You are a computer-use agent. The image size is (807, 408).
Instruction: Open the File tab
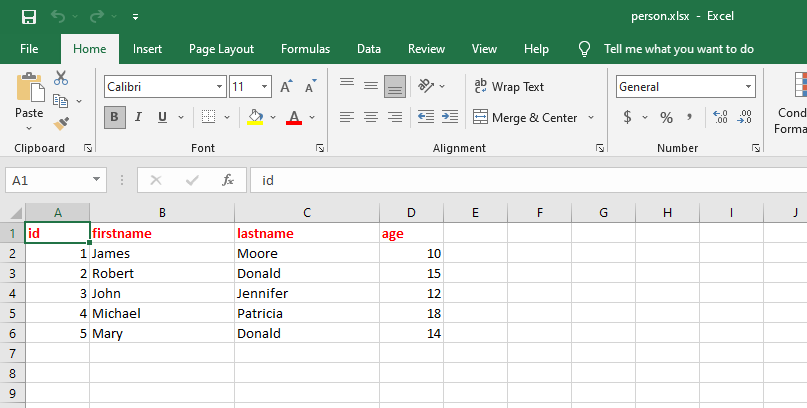29,49
